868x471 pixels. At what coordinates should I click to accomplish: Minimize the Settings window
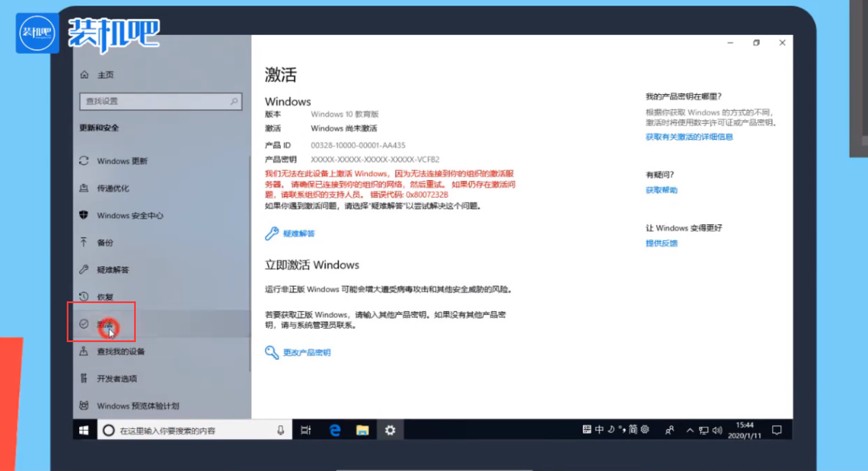(x=731, y=43)
